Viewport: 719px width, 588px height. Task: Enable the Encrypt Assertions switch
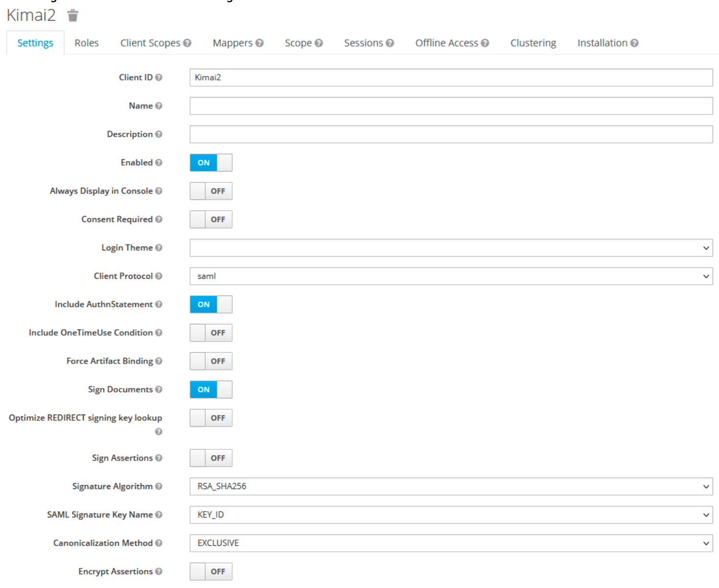(211, 572)
